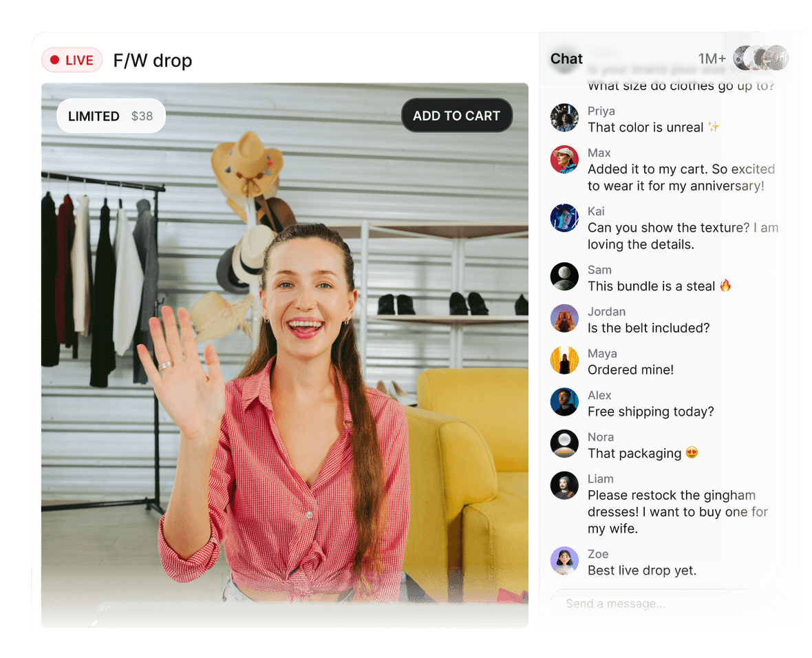The height and width of the screenshot is (658, 812).
Task: Select username Max in chat
Action: [599, 153]
